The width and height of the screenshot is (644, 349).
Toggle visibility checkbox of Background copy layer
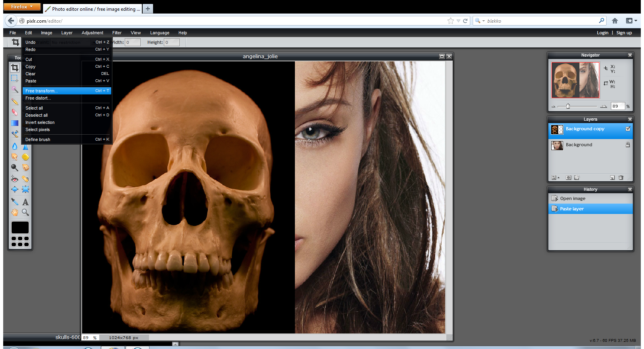click(628, 129)
